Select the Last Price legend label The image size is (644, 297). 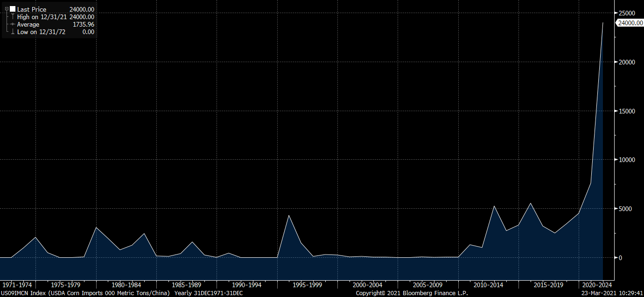coord(32,9)
